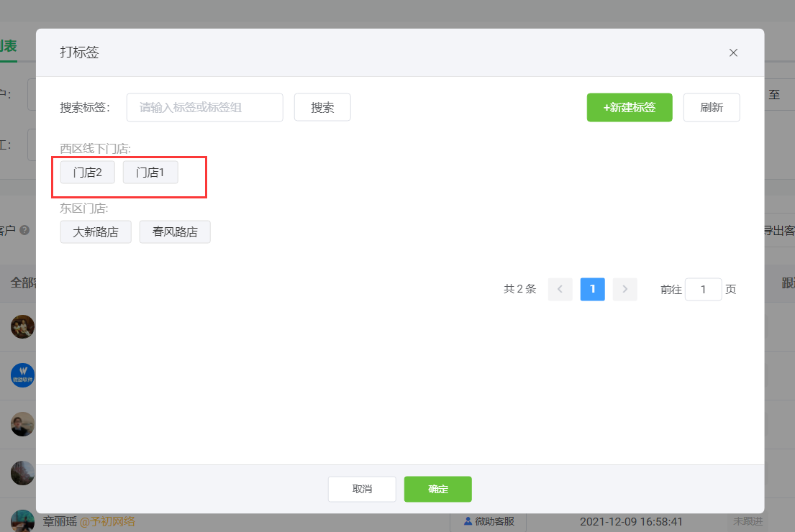Close the 打标签 dialog with X
Viewport: 795px width, 532px height.
[x=733, y=52]
